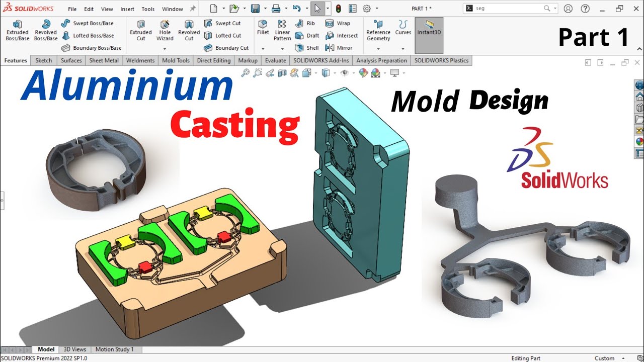Viewport: 644px width, 362px height.
Task: Select the Linear Pattern tool
Action: click(282, 31)
